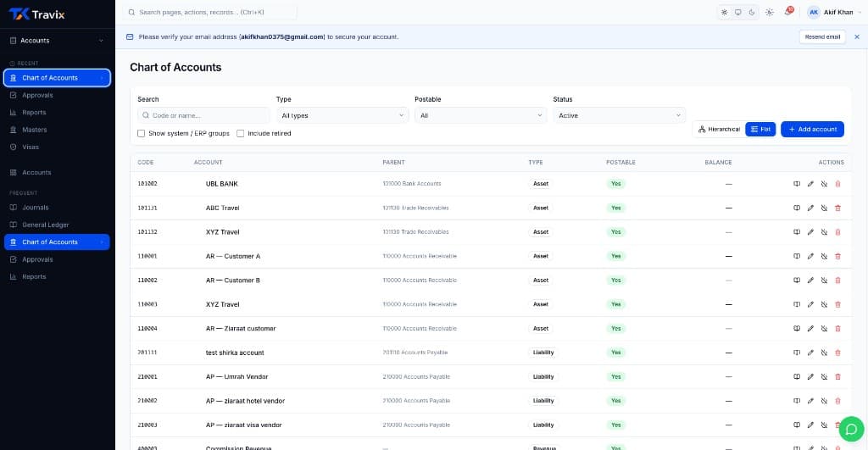Switch to system theme monitor toggle
868x450 pixels.
(x=738, y=12)
